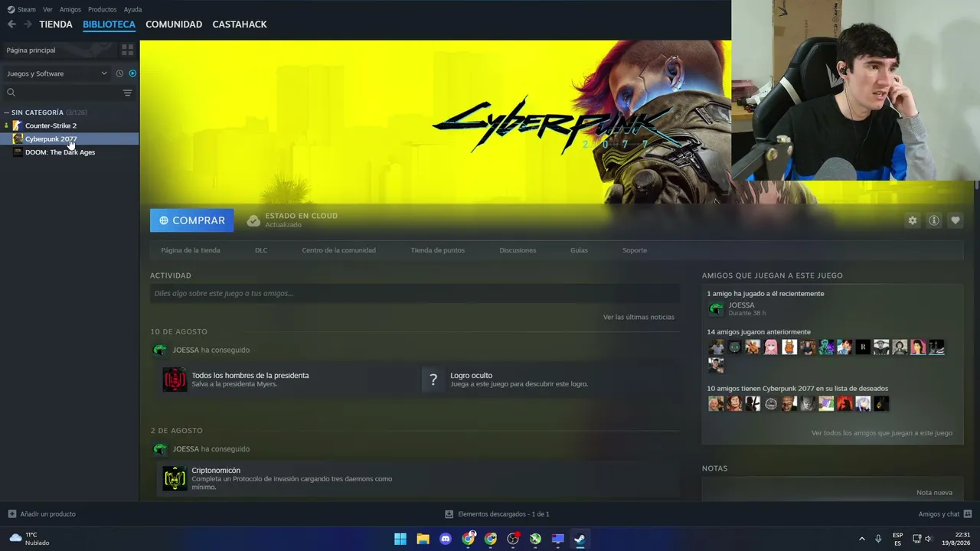Open Todos los hombres de la presidenta icon
This screenshot has width=980, height=551.
pyautogui.click(x=175, y=380)
